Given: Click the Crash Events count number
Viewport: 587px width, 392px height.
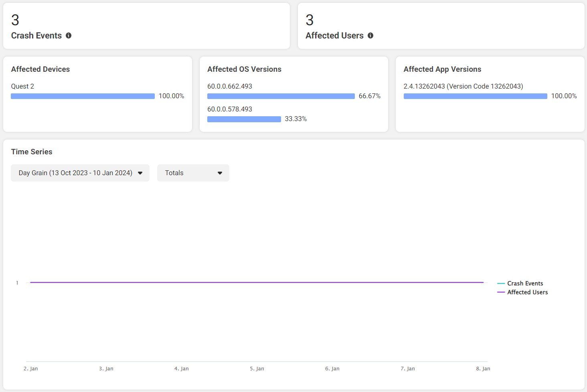Looking at the screenshot, I should [x=15, y=20].
